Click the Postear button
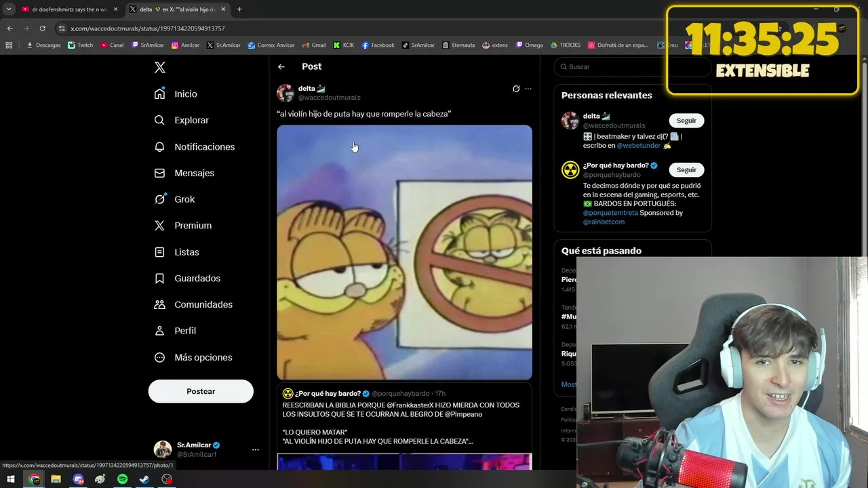This screenshot has height=488, width=868. [x=201, y=391]
